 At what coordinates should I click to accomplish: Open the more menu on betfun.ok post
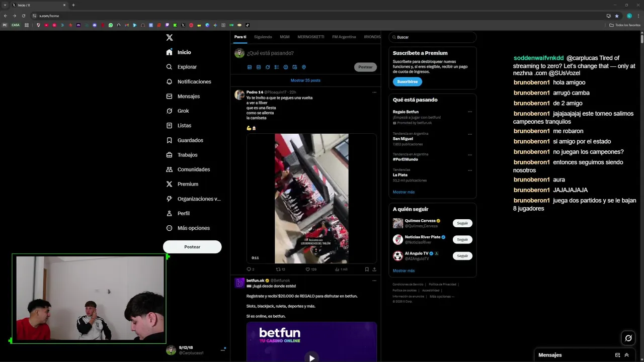374,281
